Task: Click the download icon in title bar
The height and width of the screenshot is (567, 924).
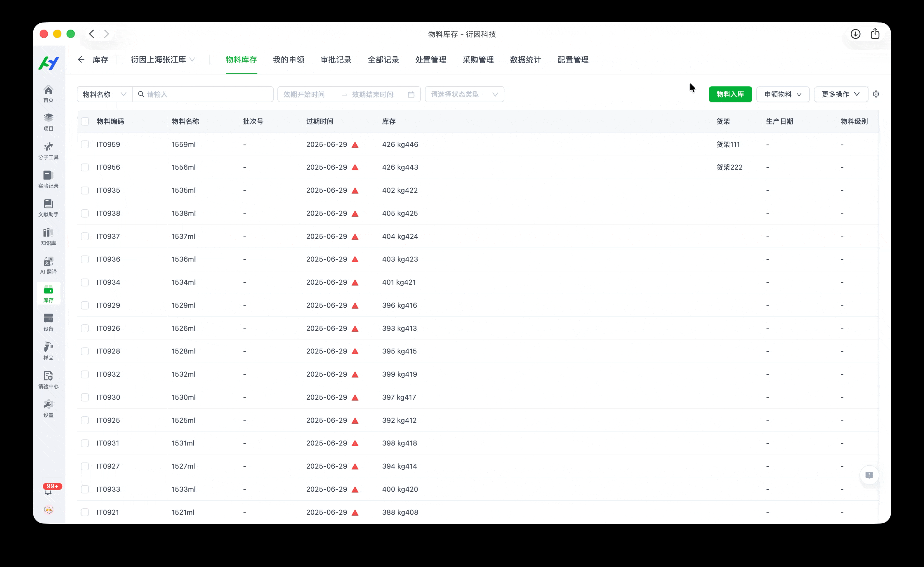Action: click(x=855, y=34)
